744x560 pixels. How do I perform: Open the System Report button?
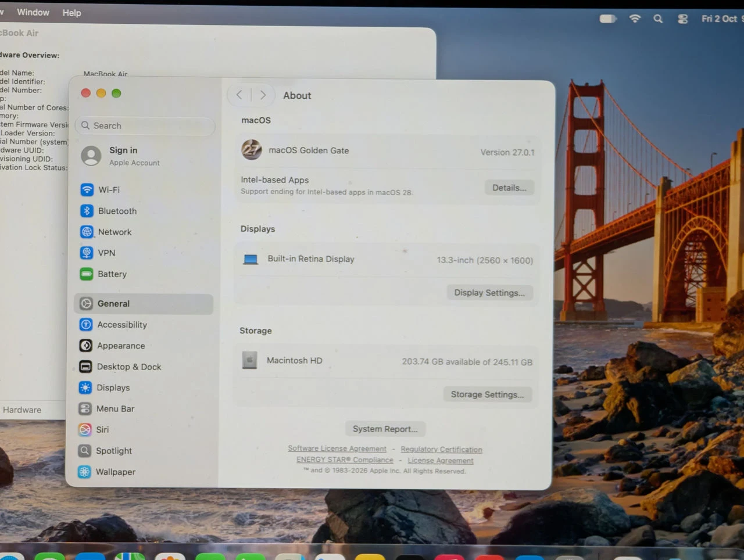point(385,429)
